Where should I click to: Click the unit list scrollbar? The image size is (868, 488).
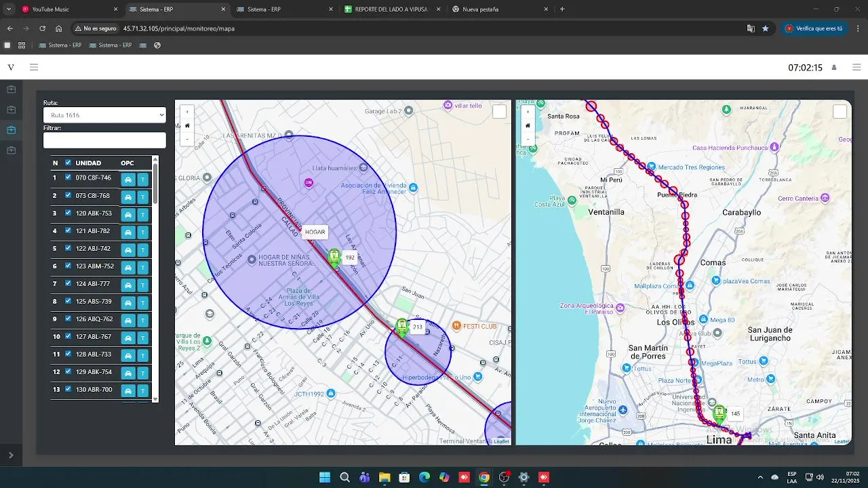[155, 183]
